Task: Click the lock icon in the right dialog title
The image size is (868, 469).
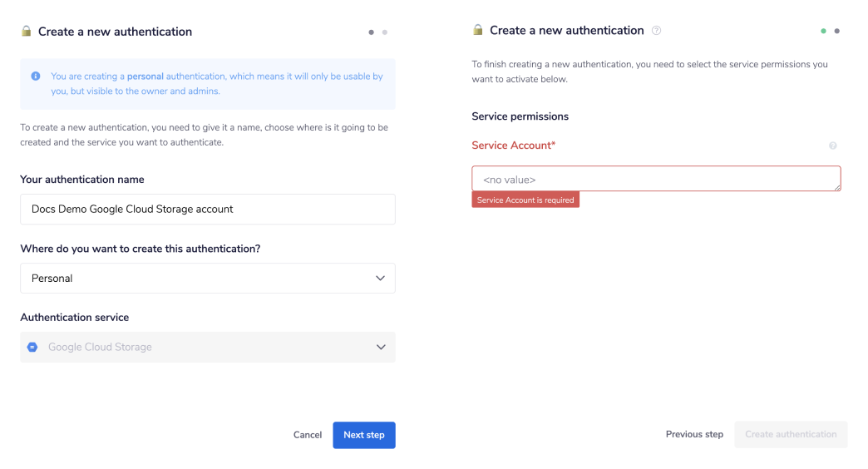Action: click(478, 30)
